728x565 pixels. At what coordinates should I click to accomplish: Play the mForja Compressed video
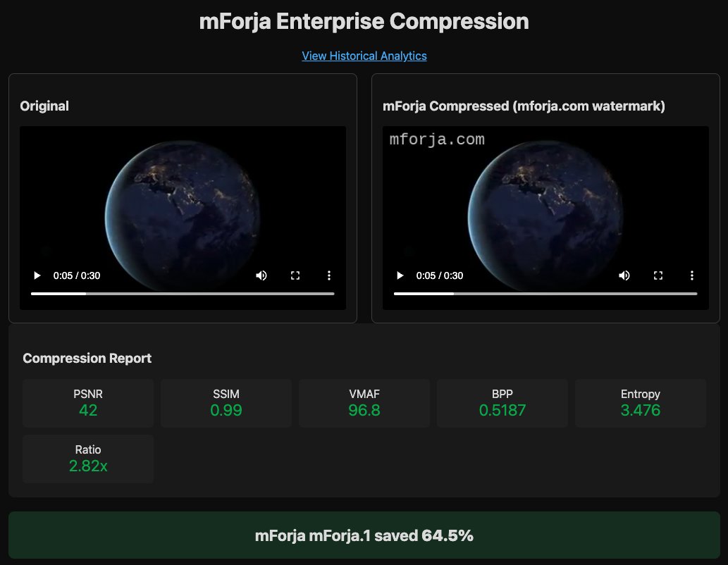[400, 275]
